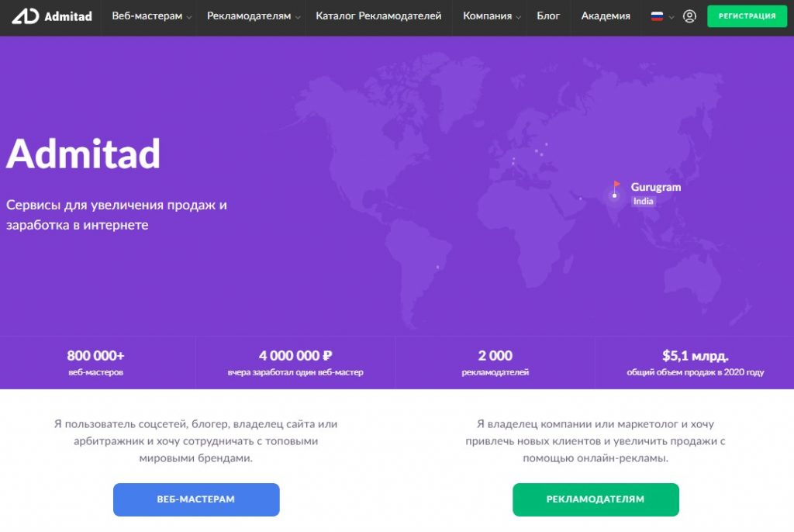Click the 4 000 000 ₽ earnings statistic
The height and width of the screenshot is (532, 794).
pos(295,363)
